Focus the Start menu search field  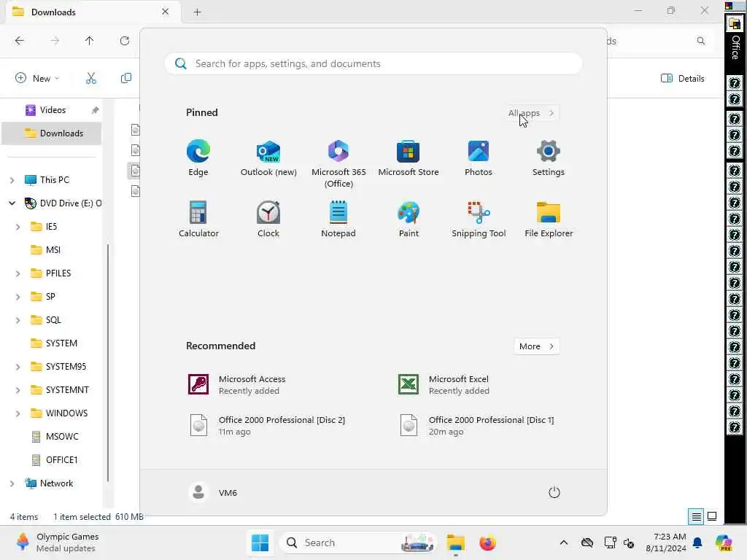[373, 64]
